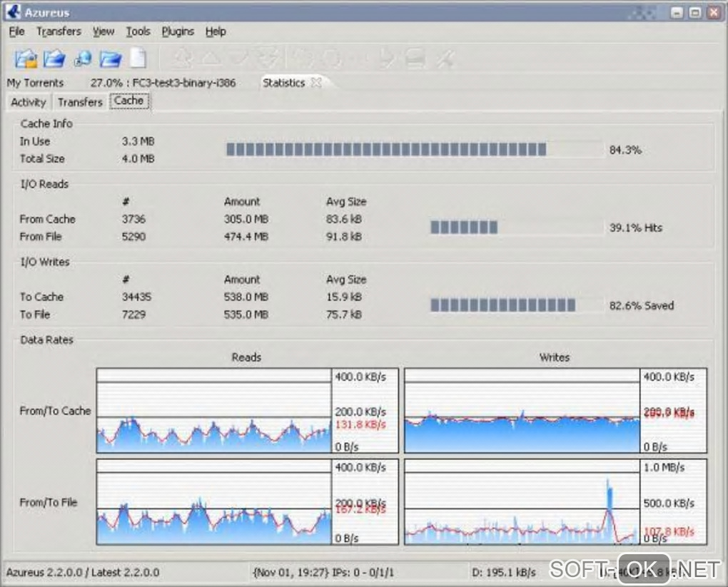Click the greyed-out move up triangle icon

pos(211,58)
